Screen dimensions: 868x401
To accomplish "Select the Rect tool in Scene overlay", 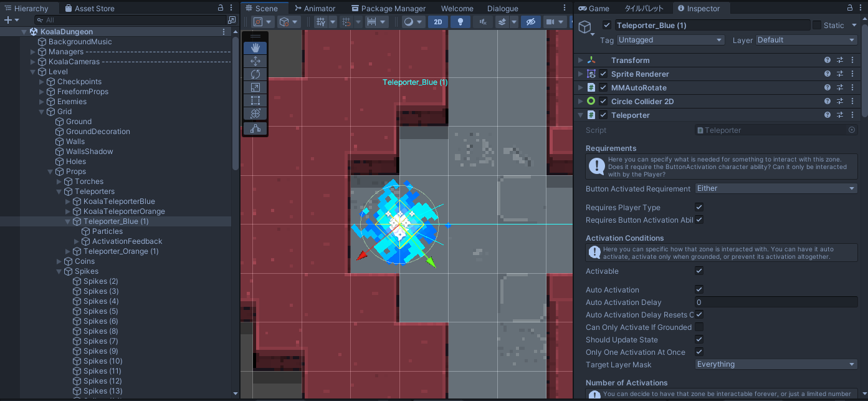I will pos(255,100).
